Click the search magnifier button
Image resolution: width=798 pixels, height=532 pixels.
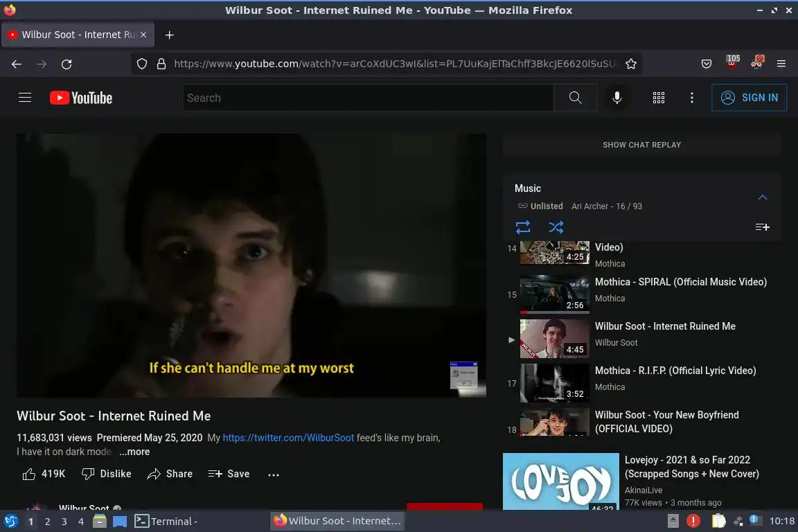[x=575, y=97]
